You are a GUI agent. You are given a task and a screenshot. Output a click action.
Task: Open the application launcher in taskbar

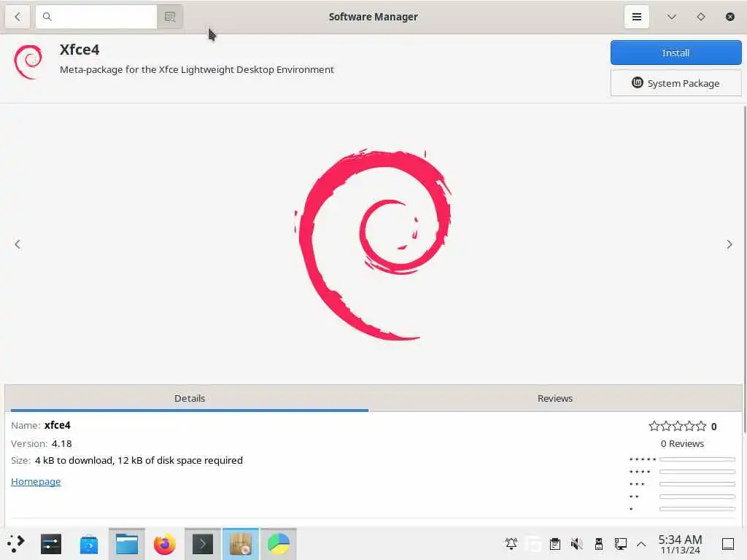16,543
